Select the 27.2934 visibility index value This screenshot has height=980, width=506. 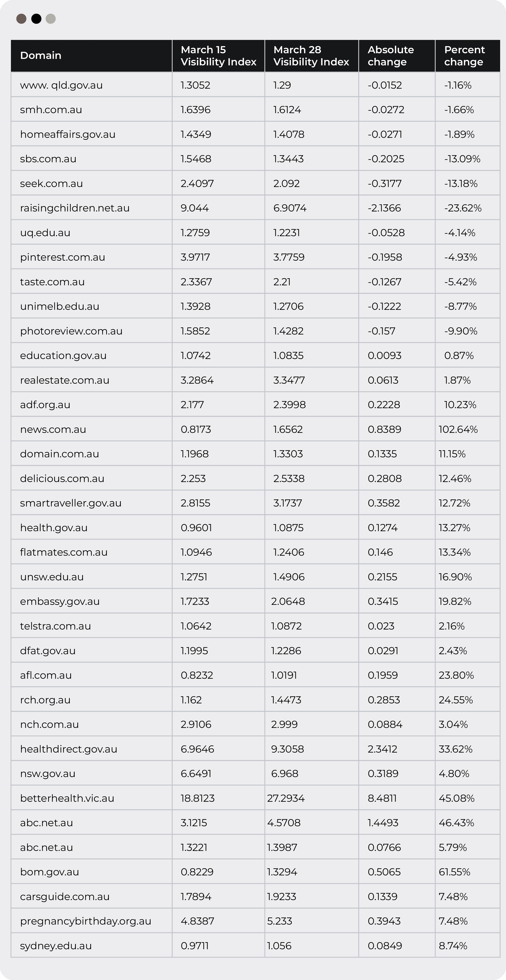[x=286, y=798]
